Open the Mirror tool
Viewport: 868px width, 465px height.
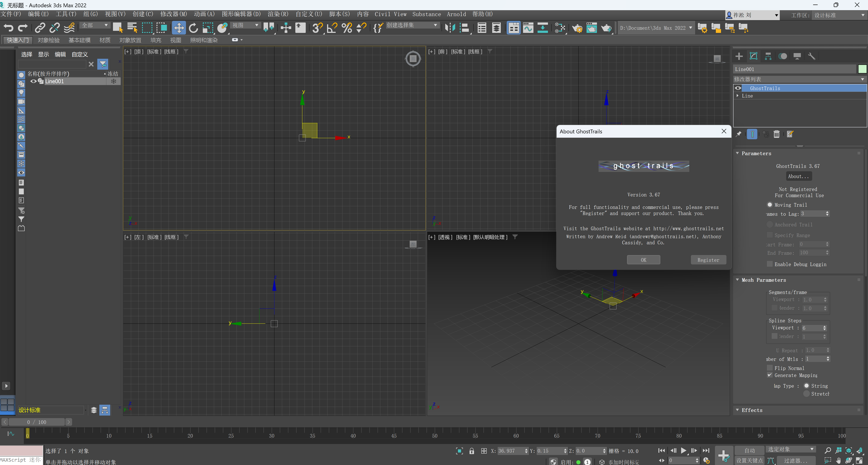click(450, 28)
